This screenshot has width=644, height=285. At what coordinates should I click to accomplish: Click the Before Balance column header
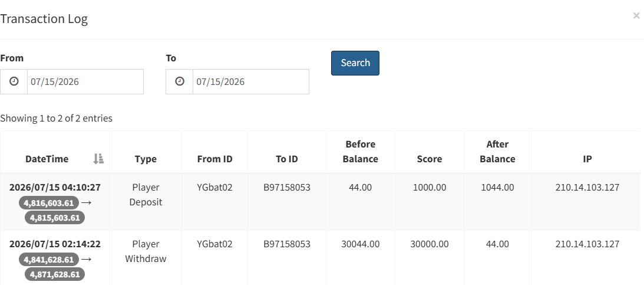click(361, 151)
